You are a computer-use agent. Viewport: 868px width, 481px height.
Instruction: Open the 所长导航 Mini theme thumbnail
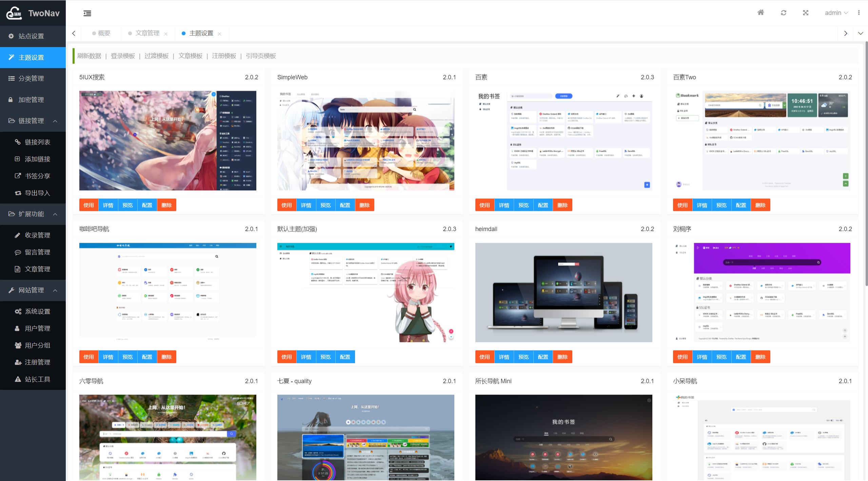coord(564,437)
